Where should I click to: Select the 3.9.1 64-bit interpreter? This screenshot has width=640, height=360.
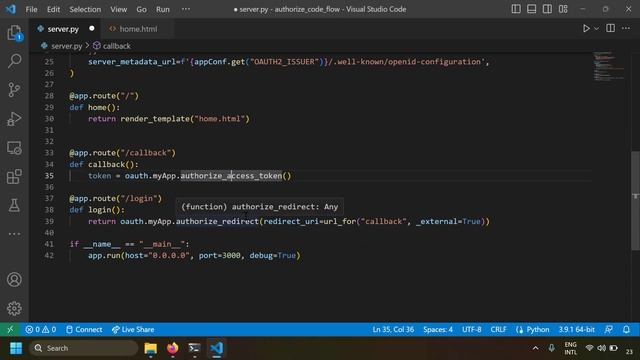[x=576, y=329]
